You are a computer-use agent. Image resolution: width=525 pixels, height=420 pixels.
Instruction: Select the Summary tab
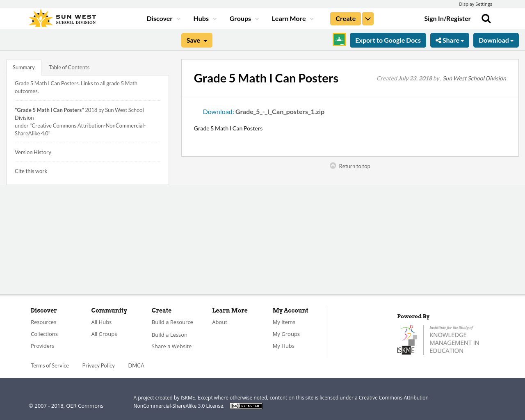click(x=23, y=66)
